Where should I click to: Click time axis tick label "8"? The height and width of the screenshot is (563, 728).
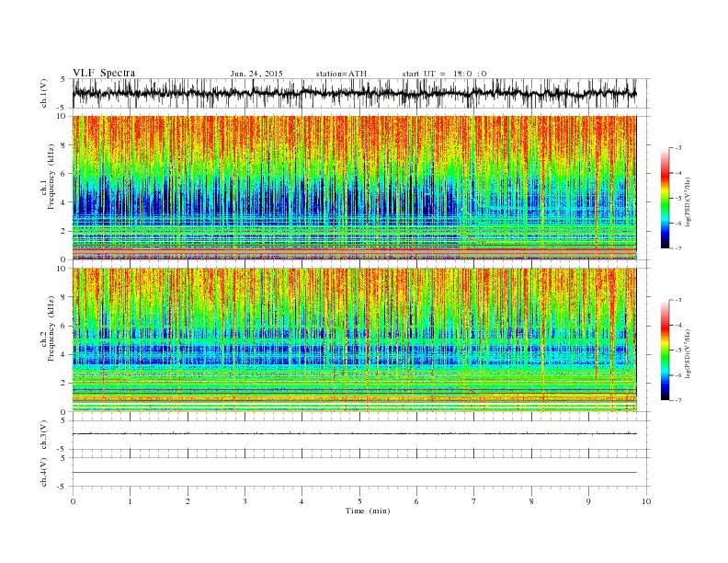pyautogui.click(x=531, y=501)
